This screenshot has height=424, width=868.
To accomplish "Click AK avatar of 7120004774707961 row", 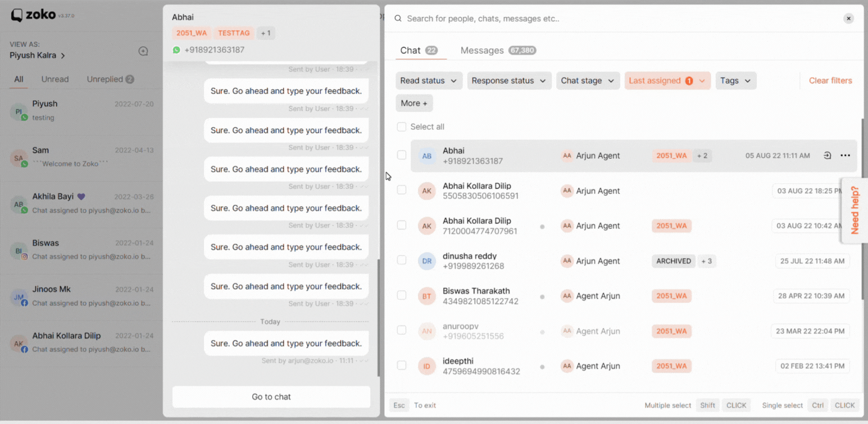I will tap(427, 226).
